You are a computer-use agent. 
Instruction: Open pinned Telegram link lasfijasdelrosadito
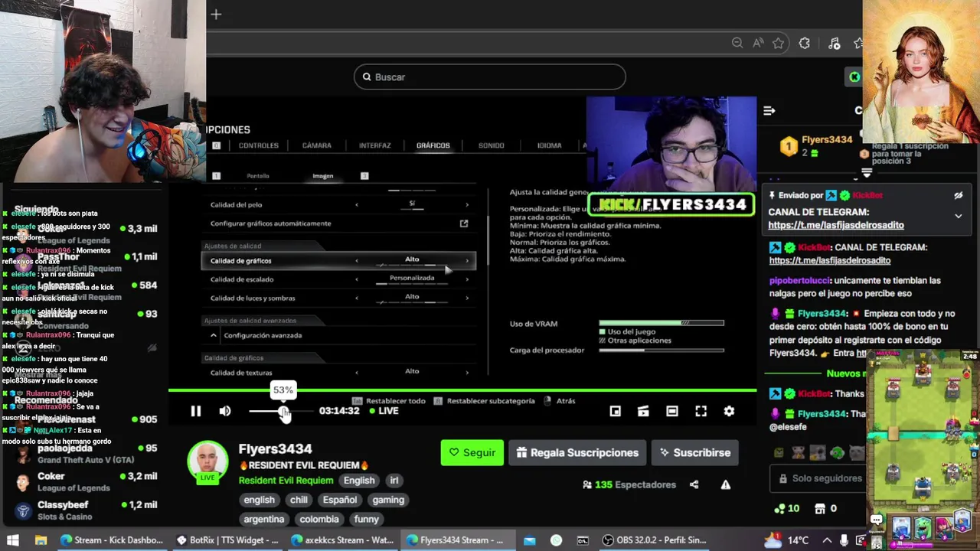tap(836, 225)
